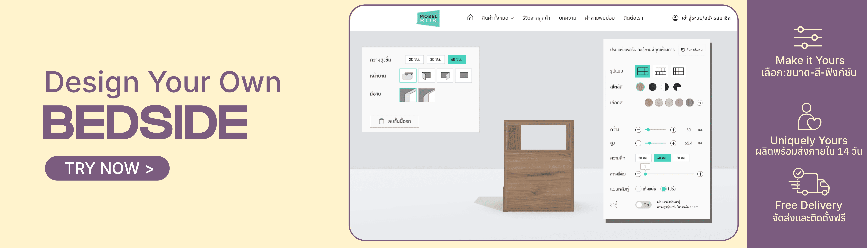Expand the สินค้าทั้งหมด products dropdown
Screen dimensions: 868x248
[498, 18]
